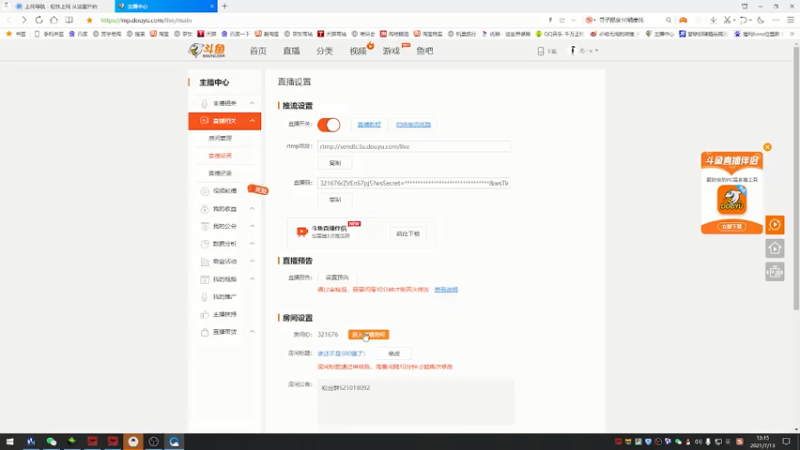Go to 首页 in the top navigation
This screenshot has height=450, width=800.
(x=258, y=51)
